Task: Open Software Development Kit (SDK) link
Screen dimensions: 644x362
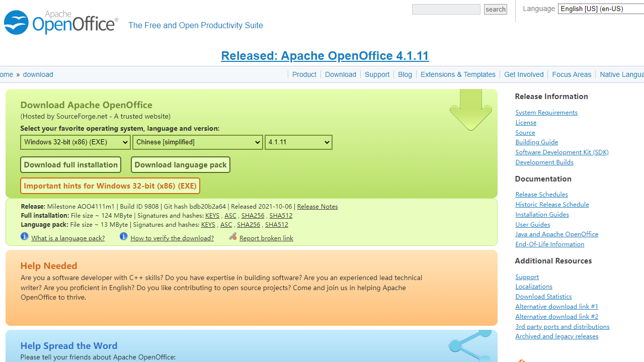Action: 562,152
